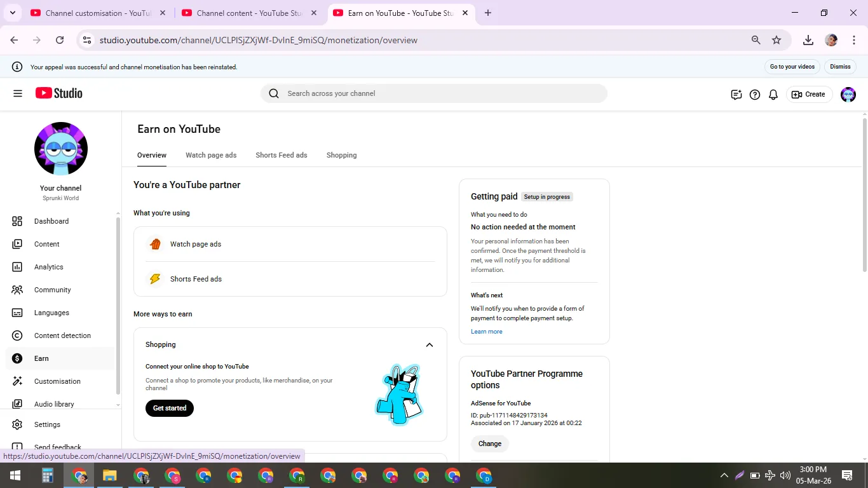Open File Explorer from the taskbar
This screenshot has width=868, height=488.
coord(110,475)
